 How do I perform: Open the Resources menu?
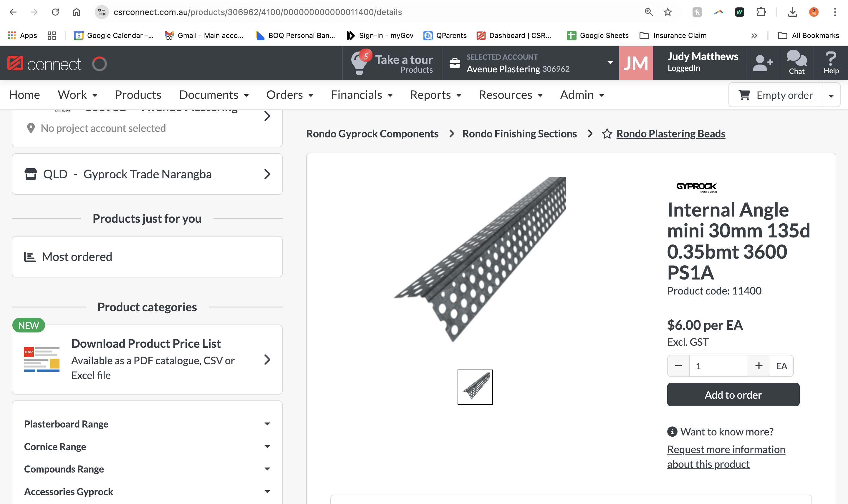pos(511,95)
